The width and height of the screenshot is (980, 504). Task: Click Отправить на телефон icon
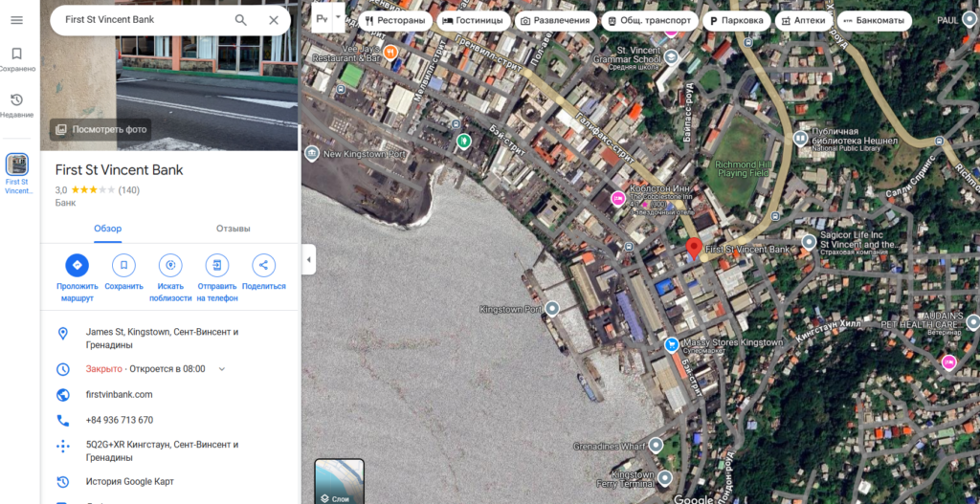[217, 266]
